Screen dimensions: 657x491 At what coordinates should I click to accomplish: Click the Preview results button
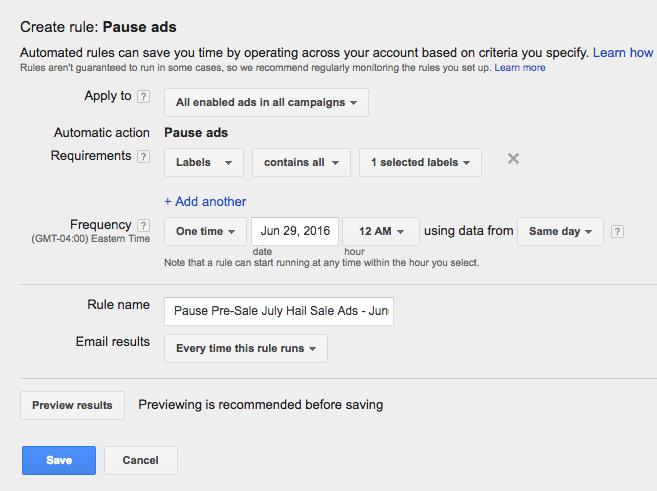(72, 405)
